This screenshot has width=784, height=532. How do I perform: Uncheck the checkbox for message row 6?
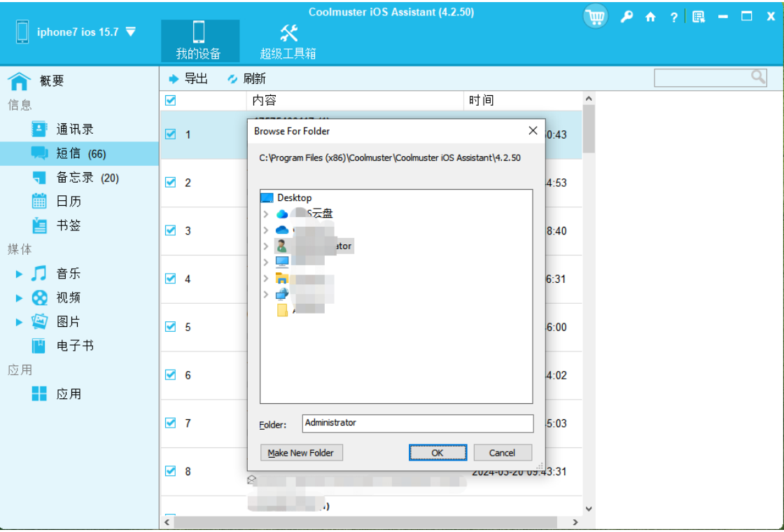tap(169, 374)
